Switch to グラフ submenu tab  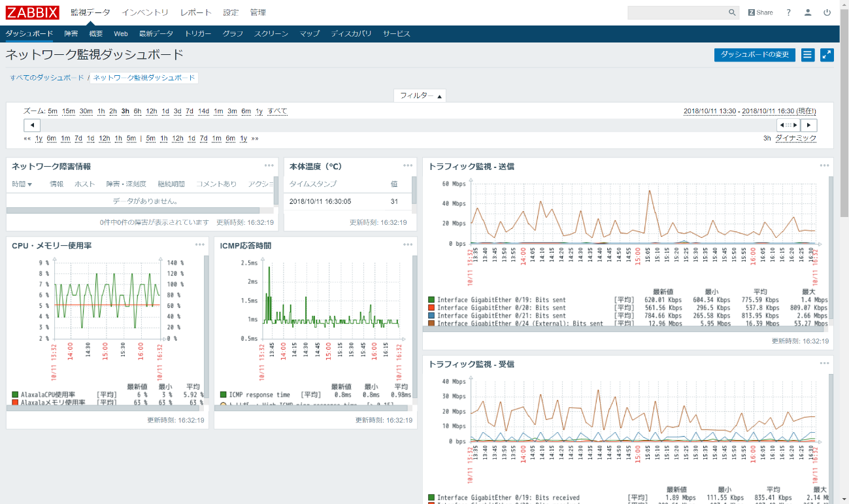pos(233,33)
